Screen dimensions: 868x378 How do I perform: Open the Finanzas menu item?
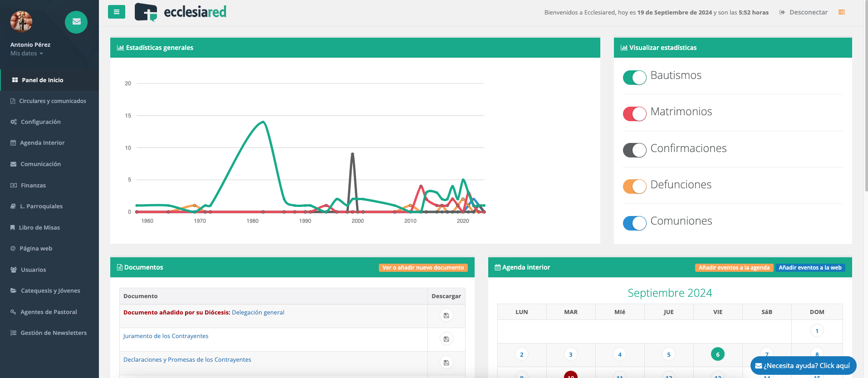49,185
